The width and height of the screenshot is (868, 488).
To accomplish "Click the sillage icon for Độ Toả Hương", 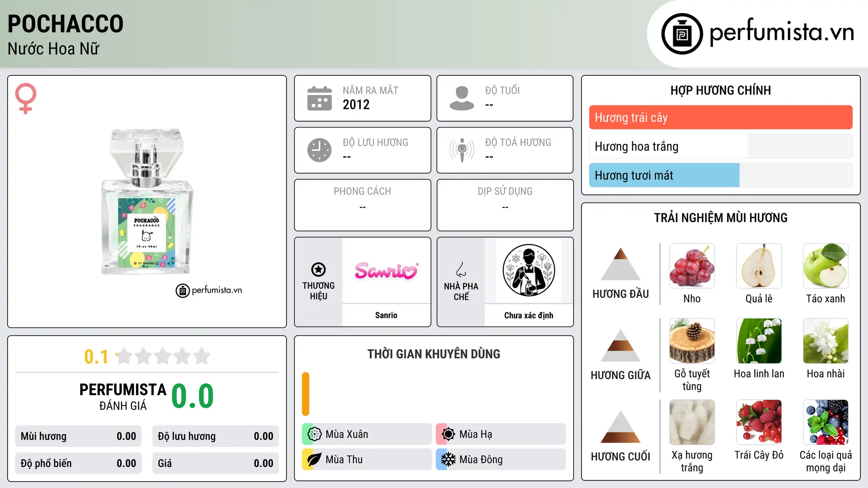I will 462,150.
